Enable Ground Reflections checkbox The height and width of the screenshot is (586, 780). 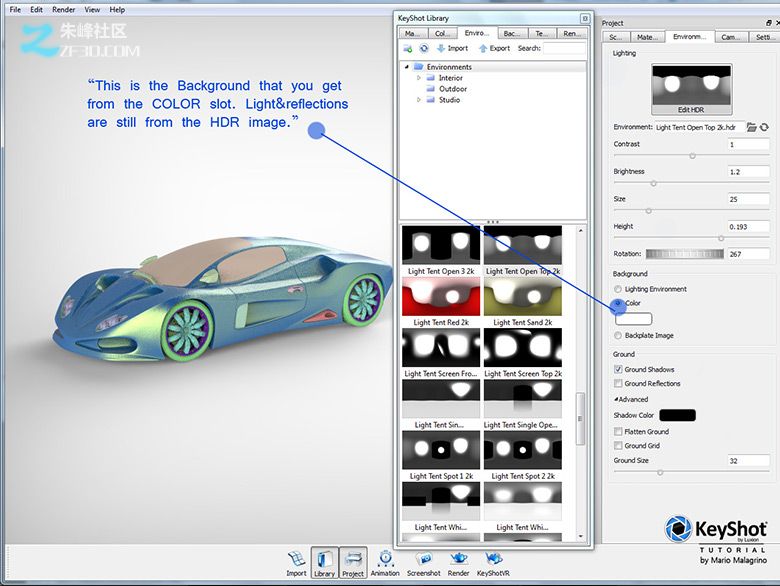point(618,384)
